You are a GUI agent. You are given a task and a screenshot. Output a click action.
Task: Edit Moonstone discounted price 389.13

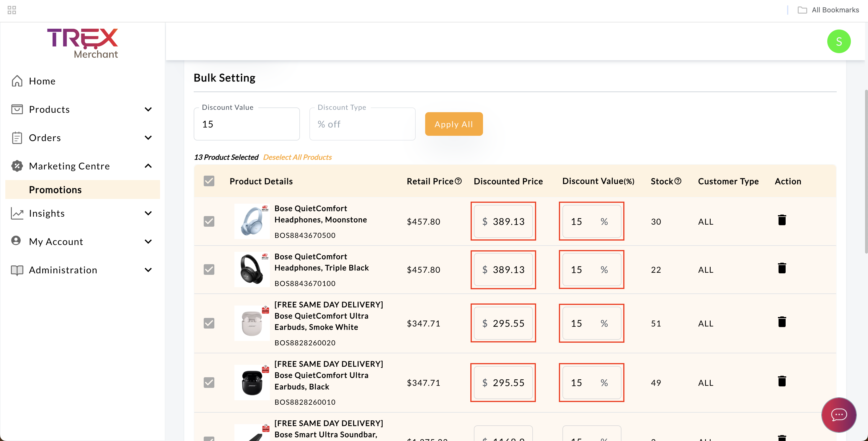(503, 221)
